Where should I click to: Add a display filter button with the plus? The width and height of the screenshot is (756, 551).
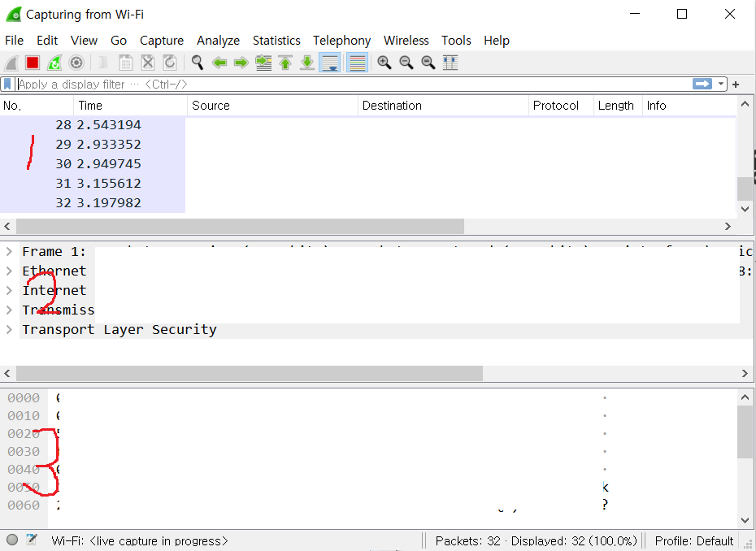point(736,85)
